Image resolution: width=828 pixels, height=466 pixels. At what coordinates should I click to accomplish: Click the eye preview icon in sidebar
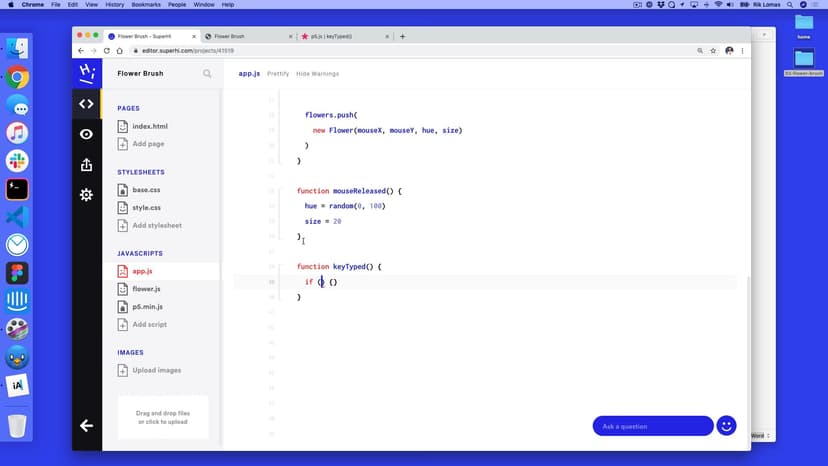coord(86,134)
